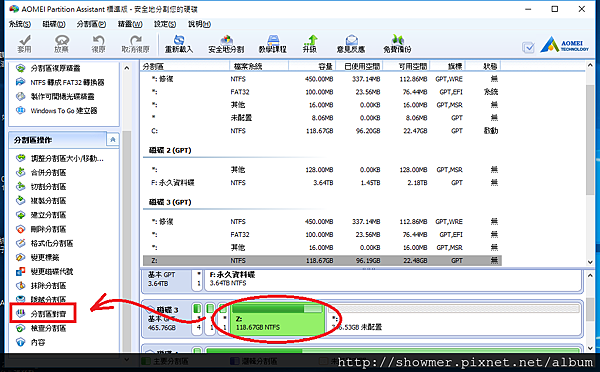
Task: Open the 意見反應 feedback envelope icon
Action: (351, 44)
